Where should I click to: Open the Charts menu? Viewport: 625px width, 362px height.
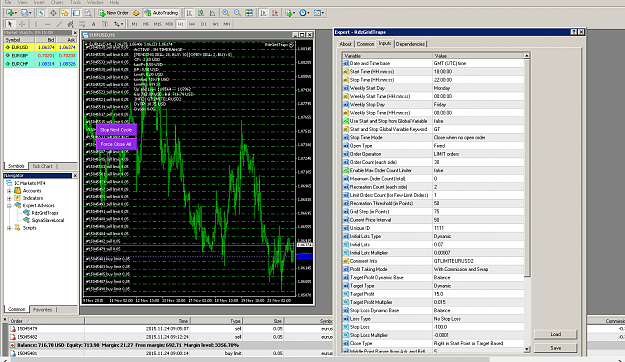coord(57,2)
